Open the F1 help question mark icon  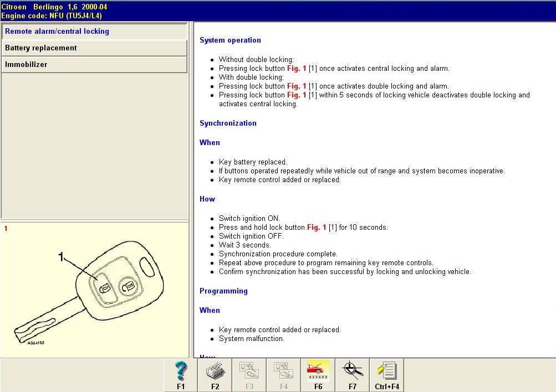(181, 375)
